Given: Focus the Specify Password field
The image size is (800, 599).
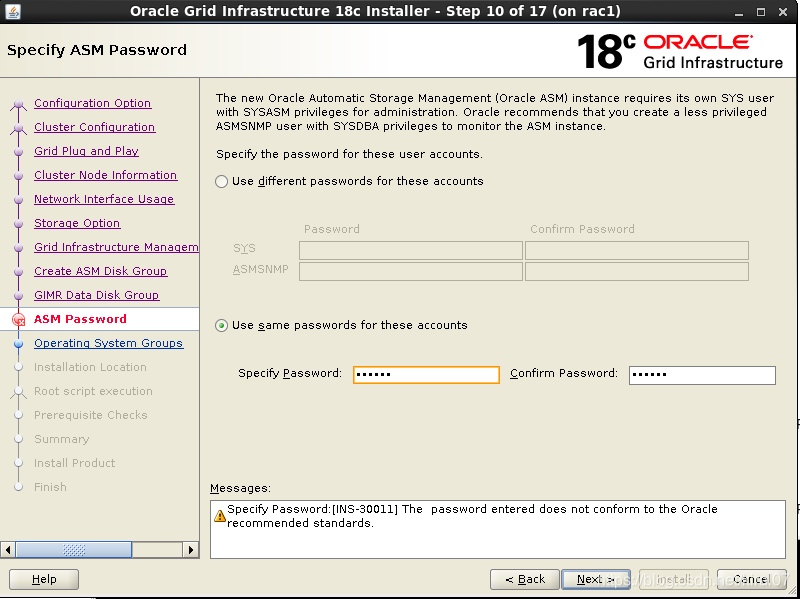Looking at the screenshot, I should point(426,375).
